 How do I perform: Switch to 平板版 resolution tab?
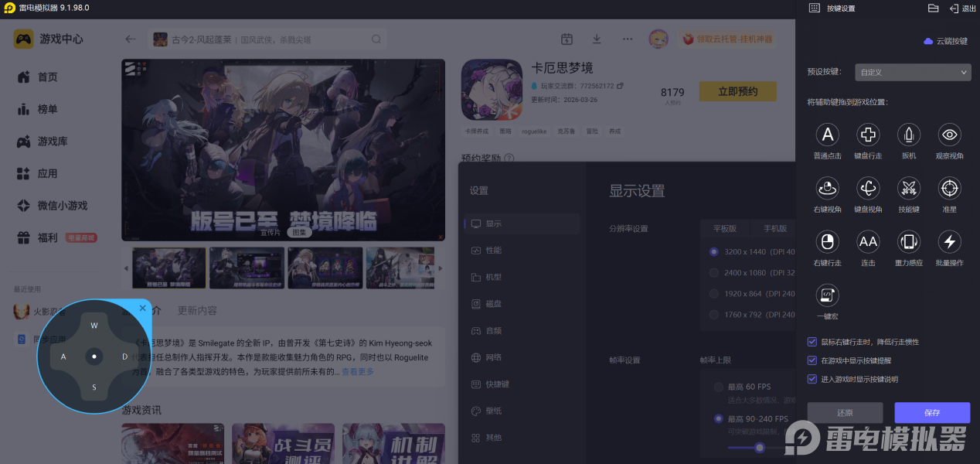click(x=724, y=229)
